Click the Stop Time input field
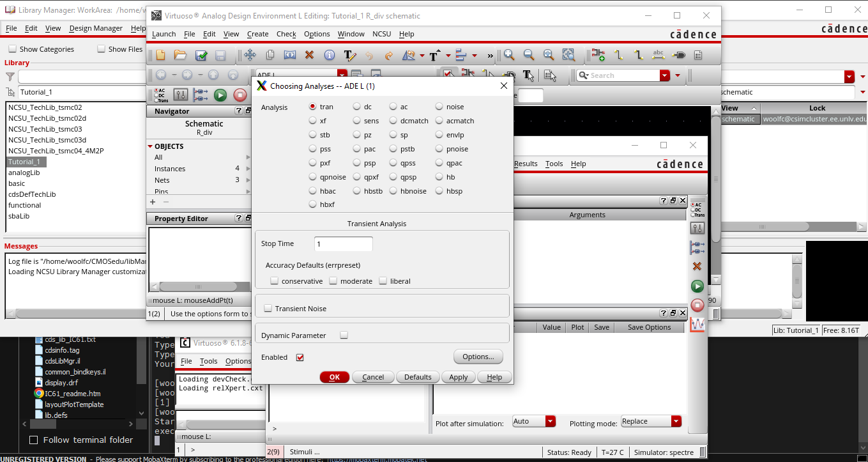Viewport: 868px width, 462px height. coord(344,244)
